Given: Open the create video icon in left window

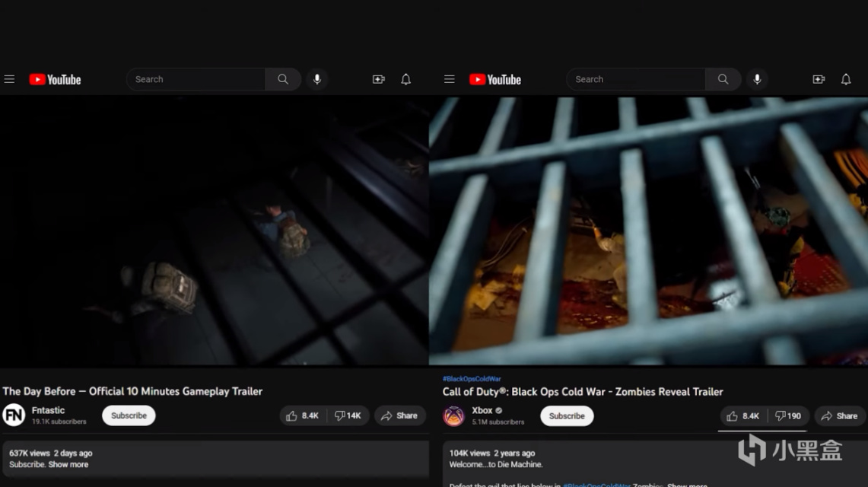Looking at the screenshot, I should pos(379,79).
